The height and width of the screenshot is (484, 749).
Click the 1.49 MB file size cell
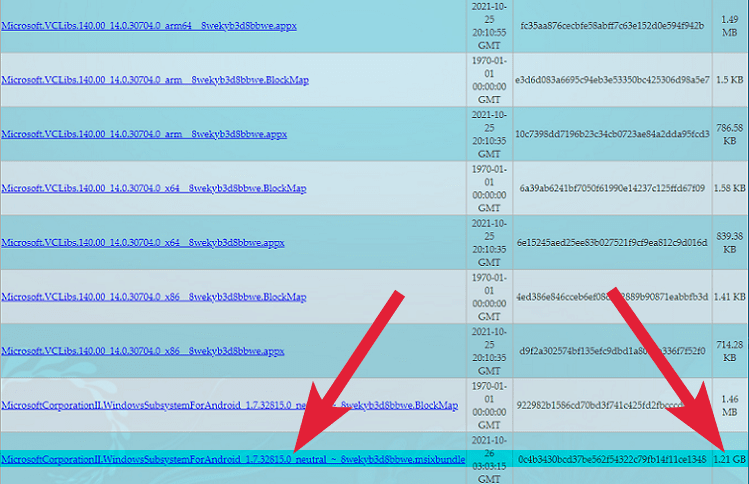coord(730,25)
